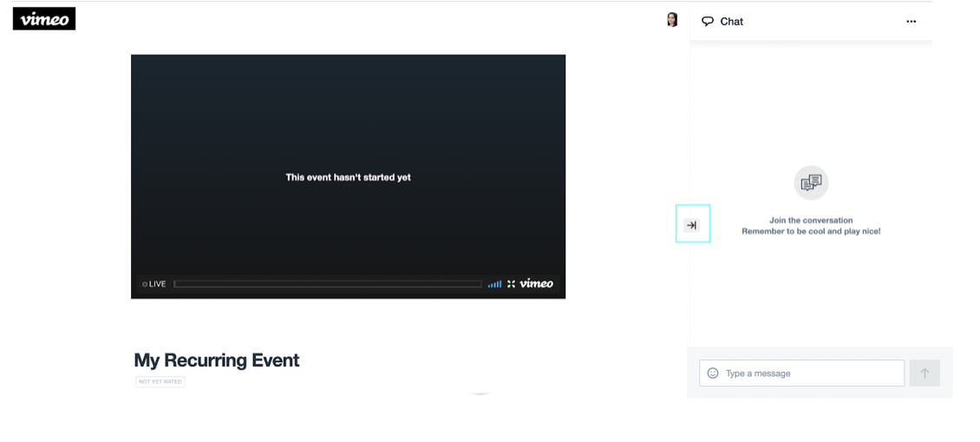980x442 pixels.
Task: Click the Type a message input field
Action: click(802, 373)
